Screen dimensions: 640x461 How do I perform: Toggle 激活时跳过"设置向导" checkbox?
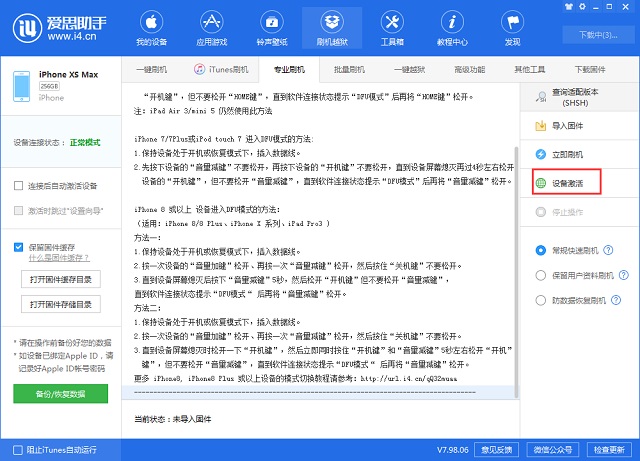coord(18,211)
